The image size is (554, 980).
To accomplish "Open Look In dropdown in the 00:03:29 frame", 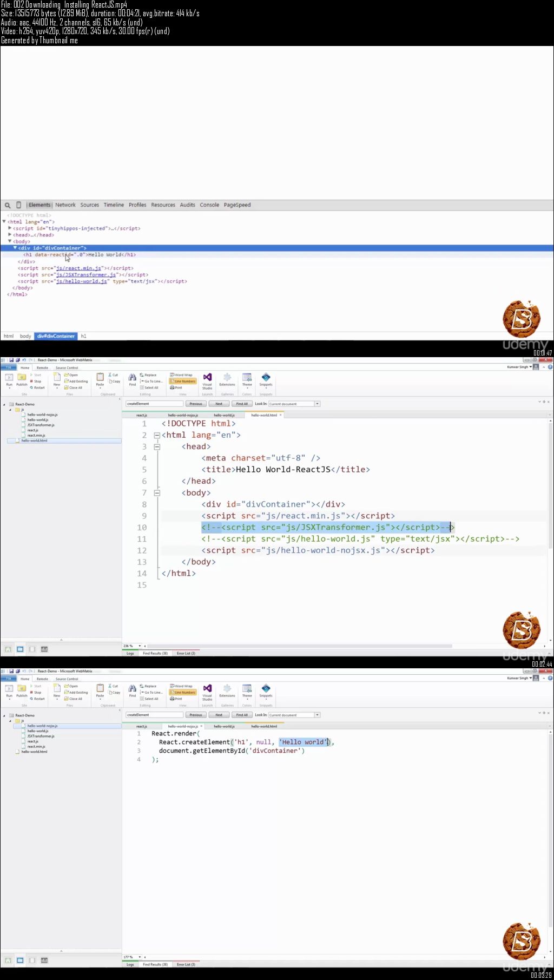I will pyautogui.click(x=318, y=715).
